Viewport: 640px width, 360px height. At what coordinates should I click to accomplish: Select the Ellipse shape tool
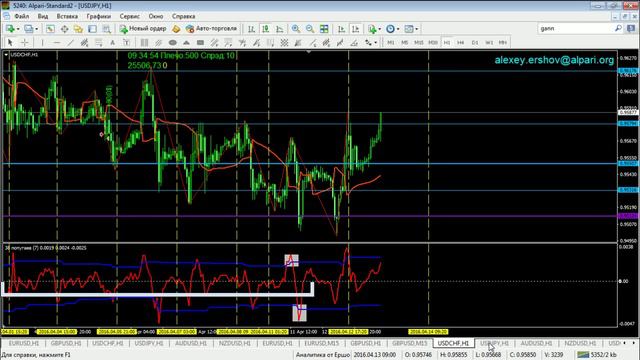pyautogui.click(x=173, y=42)
